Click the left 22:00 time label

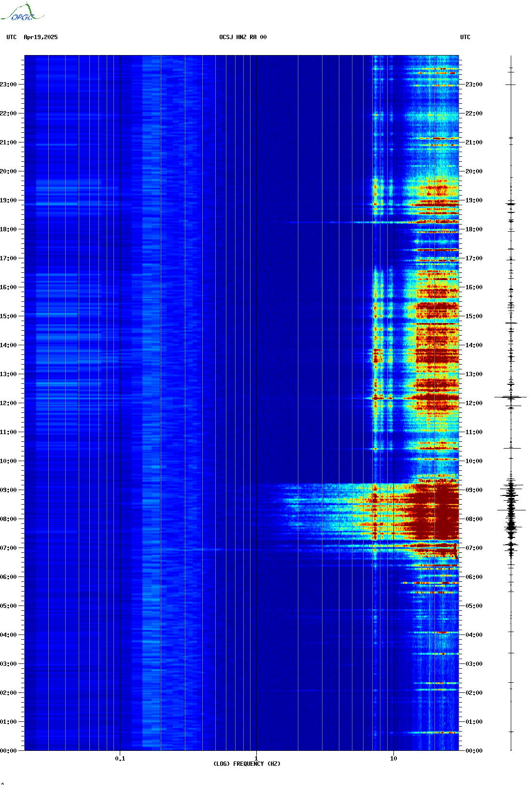pyautogui.click(x=8, y=113)
